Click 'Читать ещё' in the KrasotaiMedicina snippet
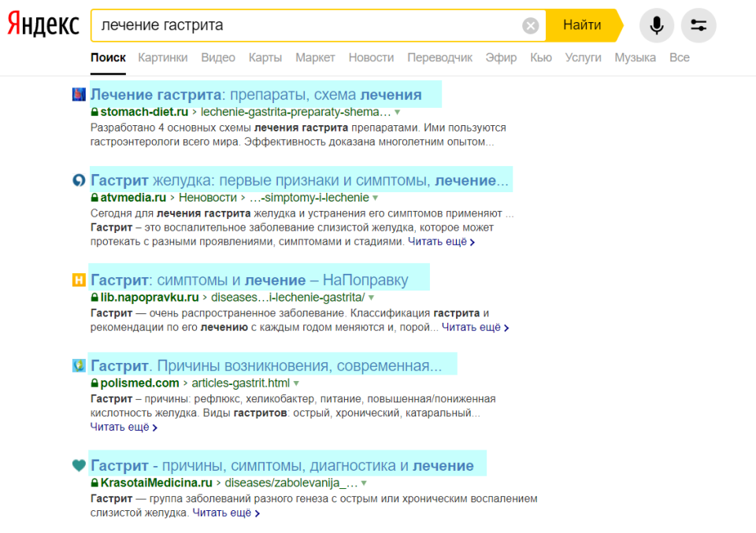Image resolution: width=756 pixels, height=533 pixels. (x=226, y=513)
